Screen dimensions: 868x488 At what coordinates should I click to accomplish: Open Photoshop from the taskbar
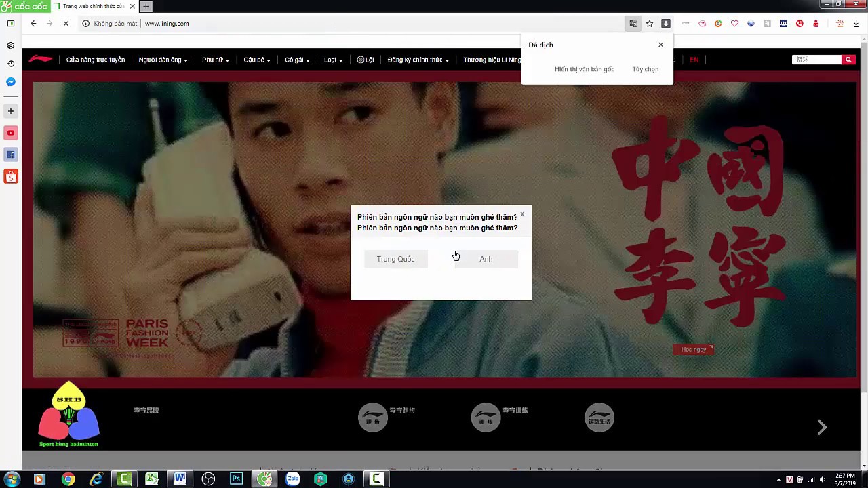tap(236, 479)
